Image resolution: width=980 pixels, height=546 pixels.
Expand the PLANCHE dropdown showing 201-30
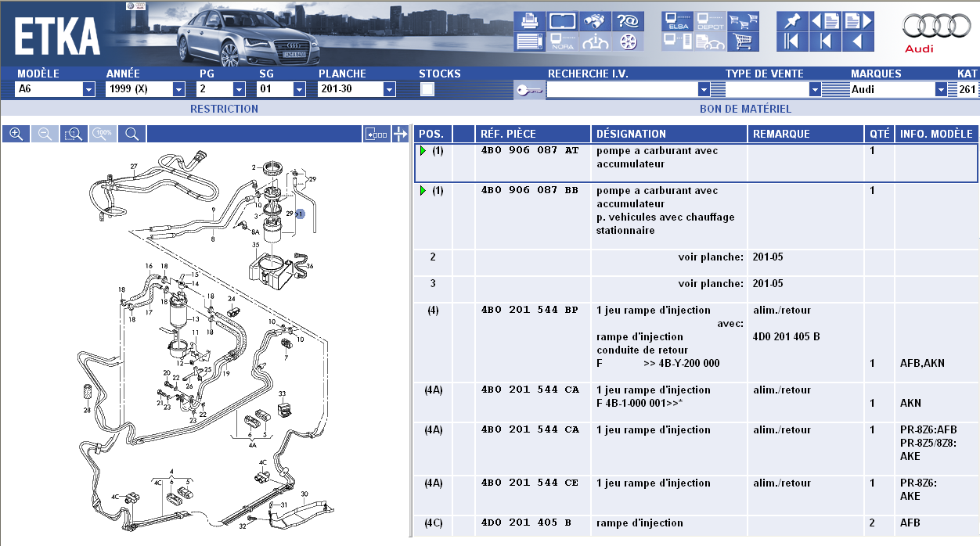pyautogui.click(x=389, y=89)
